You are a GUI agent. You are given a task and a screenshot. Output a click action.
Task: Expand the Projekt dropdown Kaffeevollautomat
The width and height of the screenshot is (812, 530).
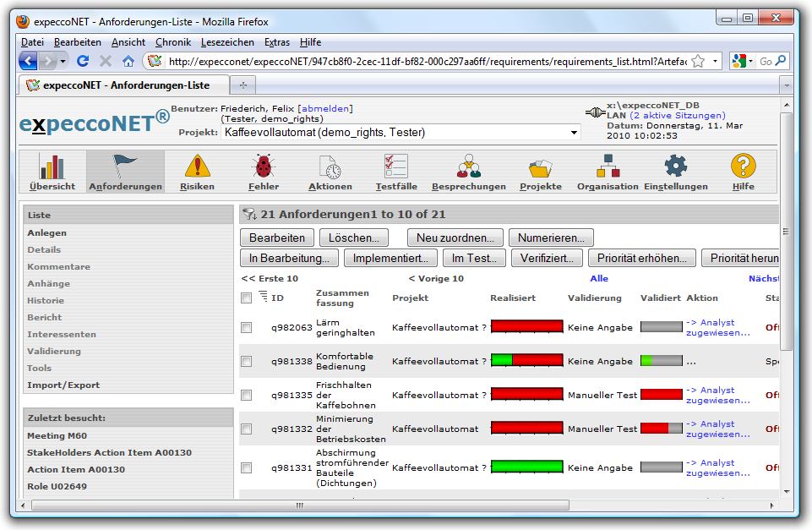(x=575, y=133)
